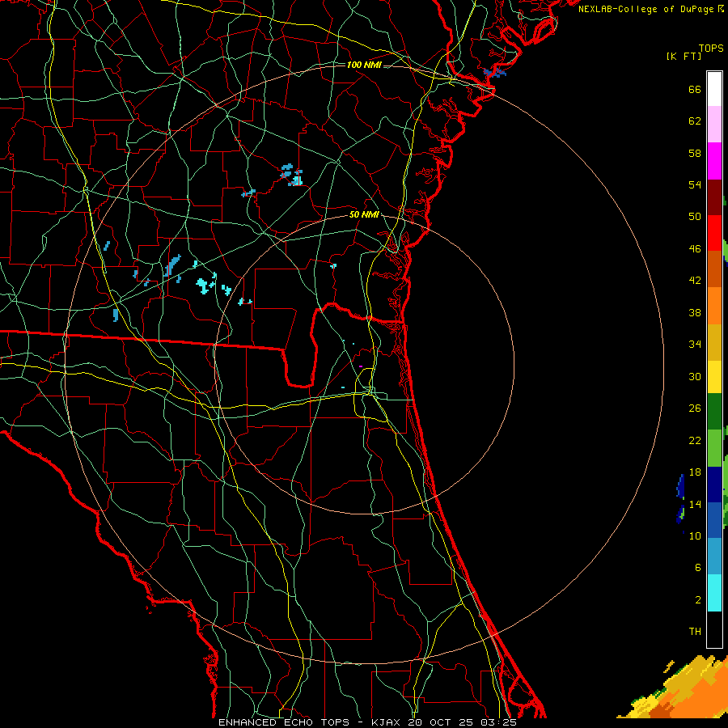Click the [K FT] units label
The width and height of the screenshot is (728, 728).
[684, 57]
